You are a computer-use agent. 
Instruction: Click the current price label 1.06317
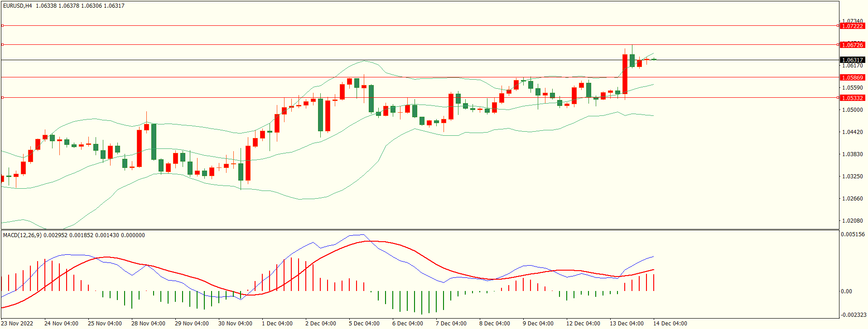(852, 60)
